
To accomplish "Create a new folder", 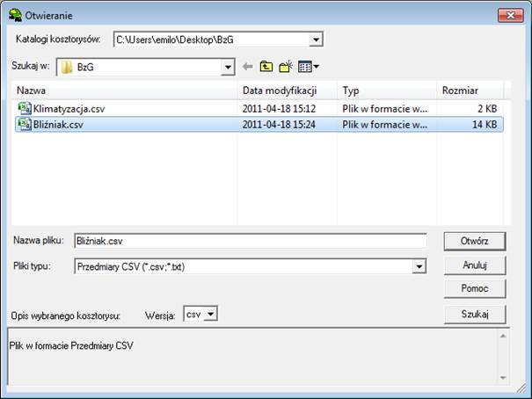I will tap(285, 67).
